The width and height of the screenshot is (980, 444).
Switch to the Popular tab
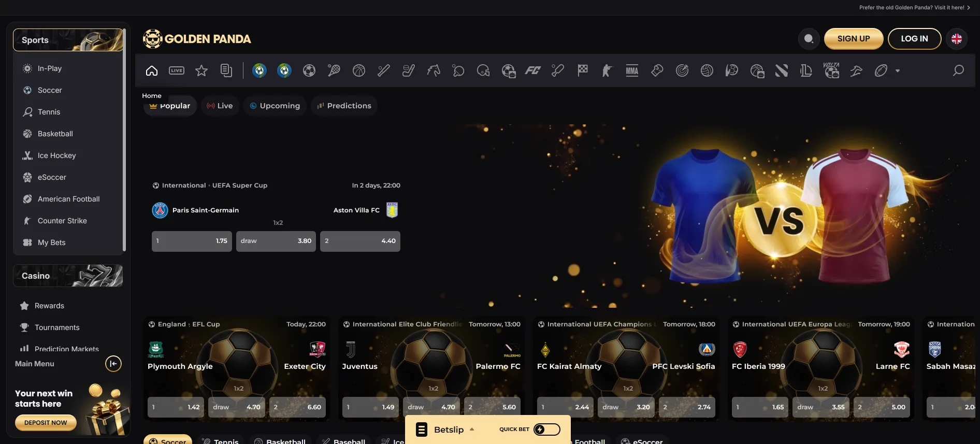pyautogui.click(x=170, y=106)
